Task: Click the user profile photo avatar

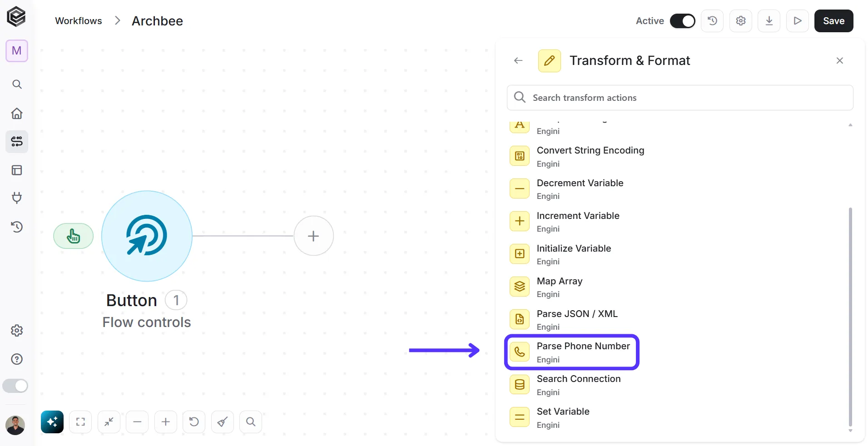Action: (15, 426)
